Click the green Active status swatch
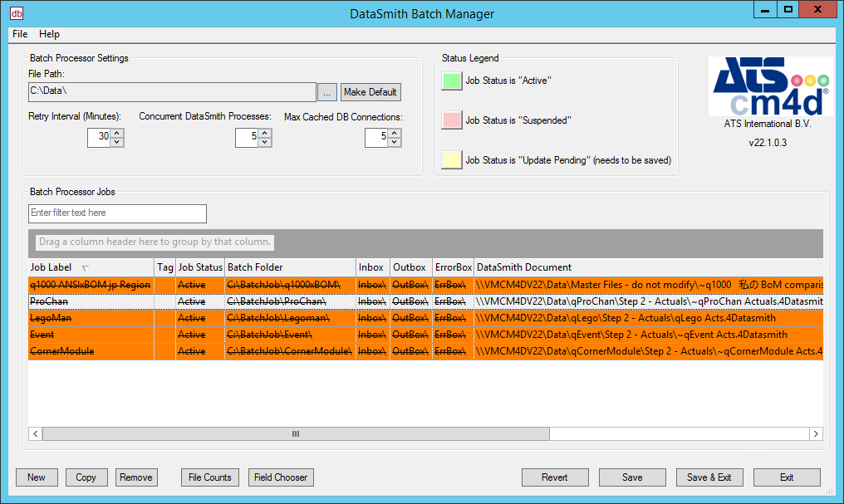 [451, 81]
